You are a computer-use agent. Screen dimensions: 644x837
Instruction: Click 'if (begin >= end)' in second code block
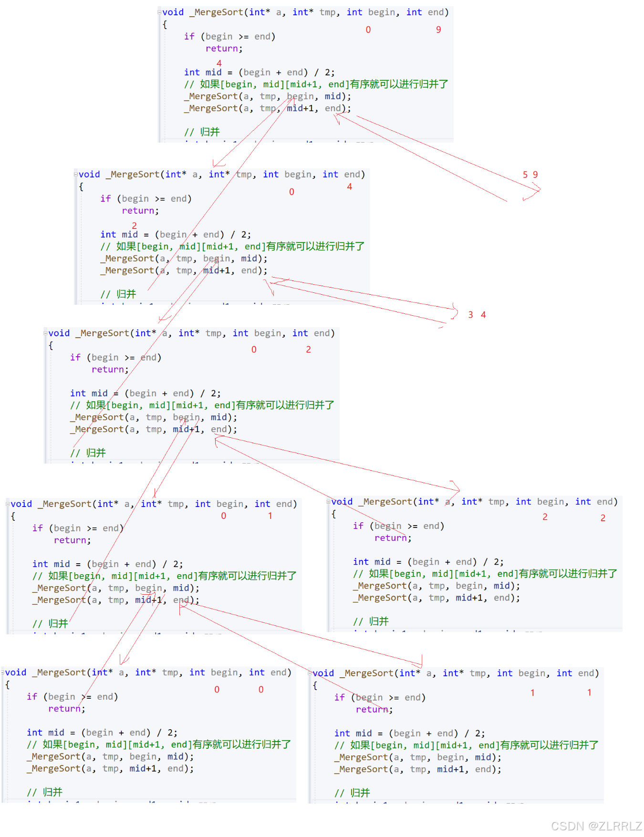click(x=146, y=199)
